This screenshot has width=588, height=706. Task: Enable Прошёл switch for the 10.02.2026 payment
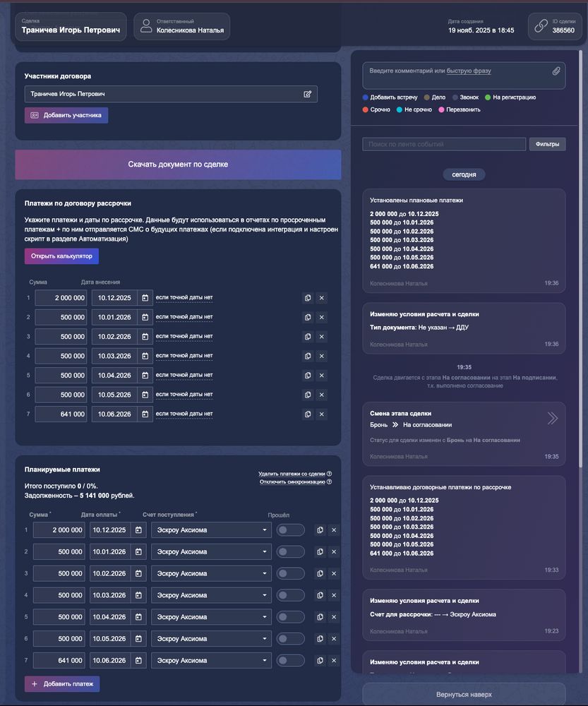point(289,574)
